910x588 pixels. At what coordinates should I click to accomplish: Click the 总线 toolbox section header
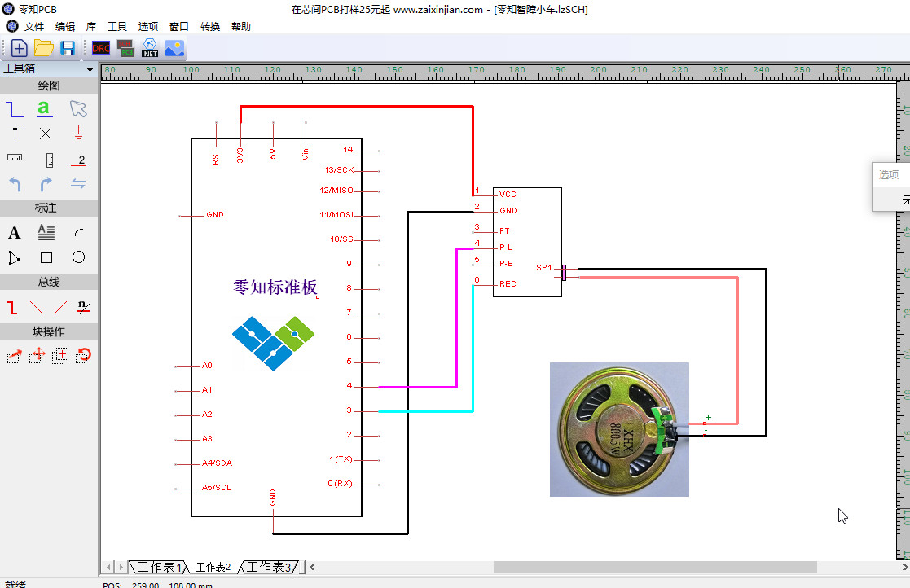point(49,283)
